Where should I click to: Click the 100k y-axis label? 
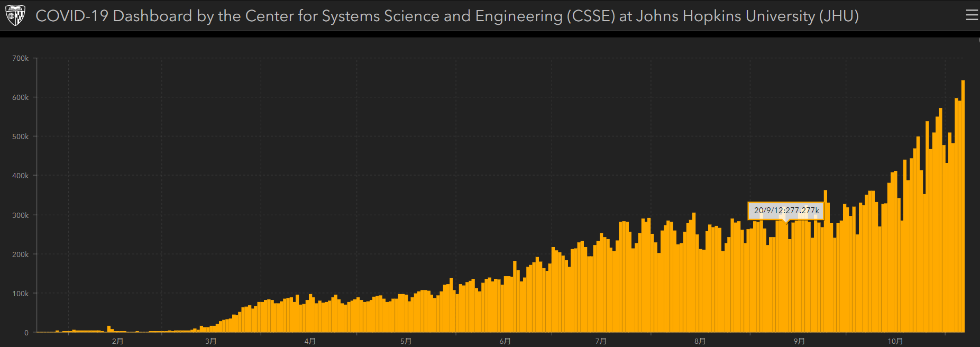click(x=21, y=294)
